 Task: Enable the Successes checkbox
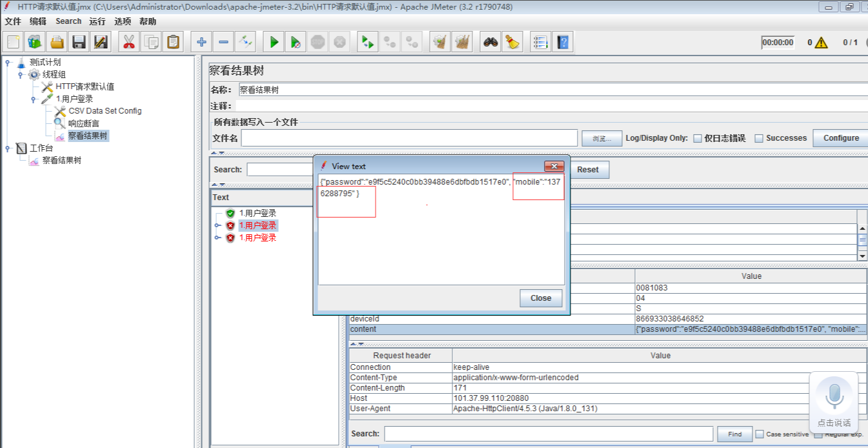(758, 137)
